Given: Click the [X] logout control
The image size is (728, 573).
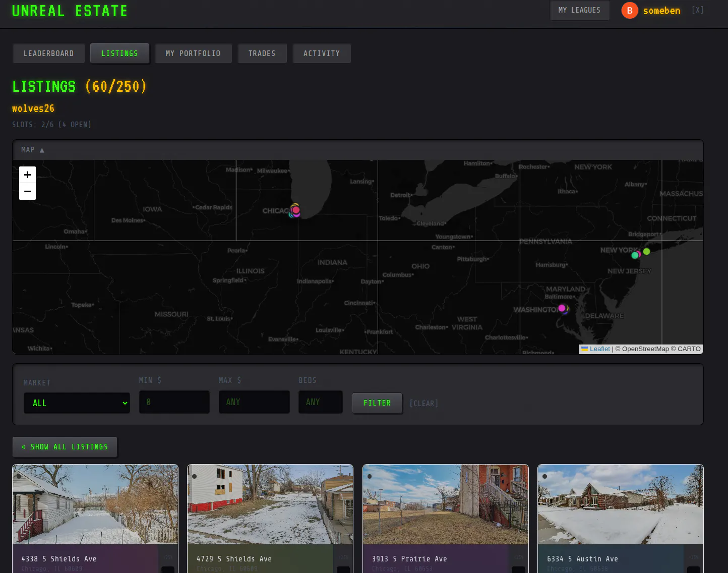Looking at the screenshot, I should tap(698, 10).
